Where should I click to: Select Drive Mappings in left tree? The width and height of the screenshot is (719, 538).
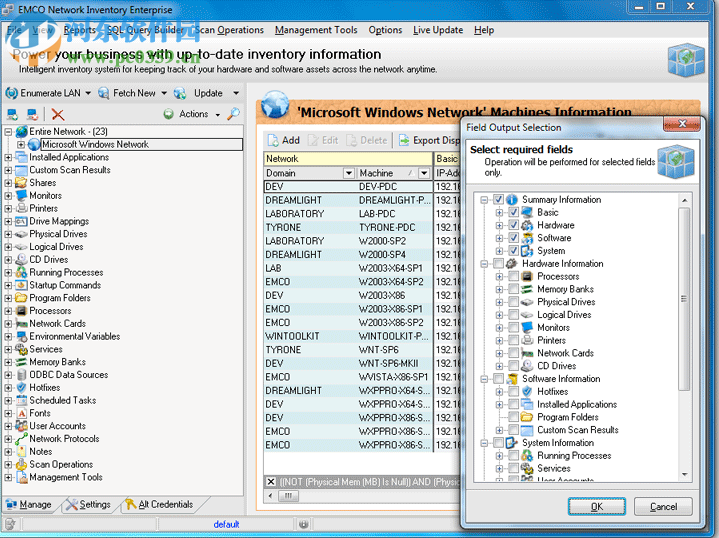coord(59,221)
